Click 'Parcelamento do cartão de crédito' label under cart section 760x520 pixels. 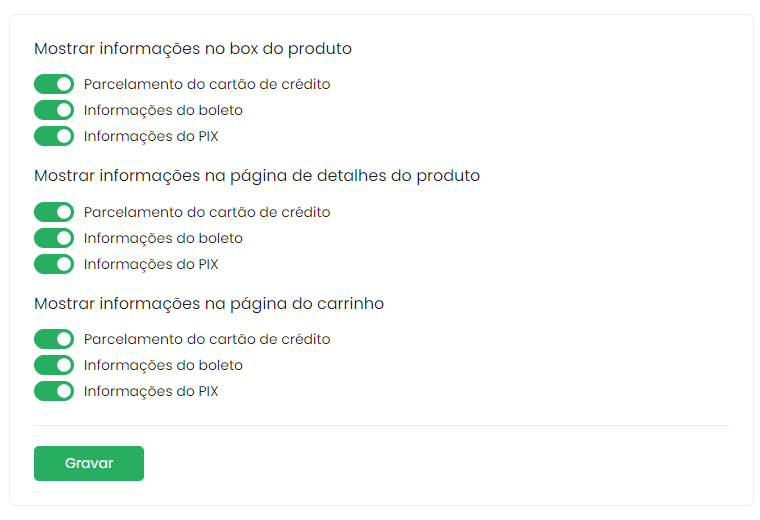[x=207, y=339]
